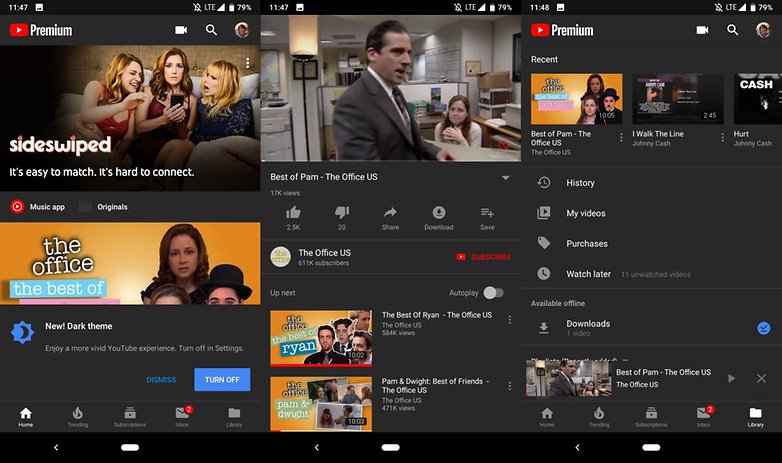
Task: Open History in Library
Action: coord(651,183)
